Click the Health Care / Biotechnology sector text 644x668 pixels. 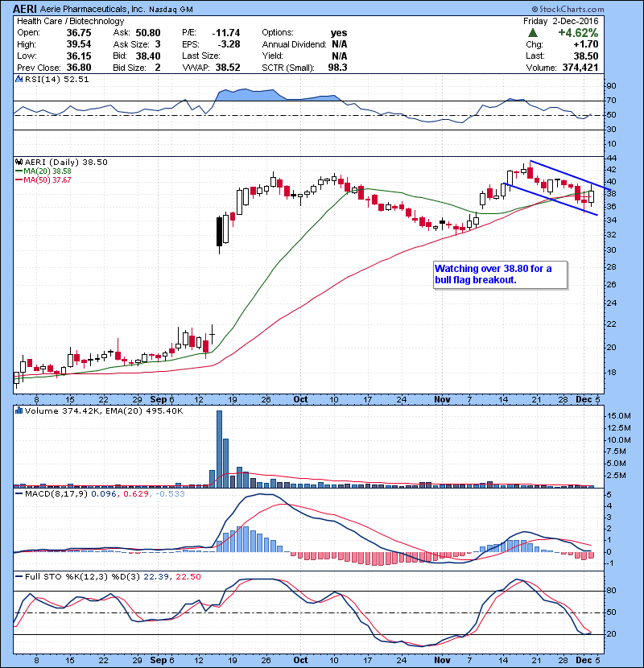click(70, 21)
